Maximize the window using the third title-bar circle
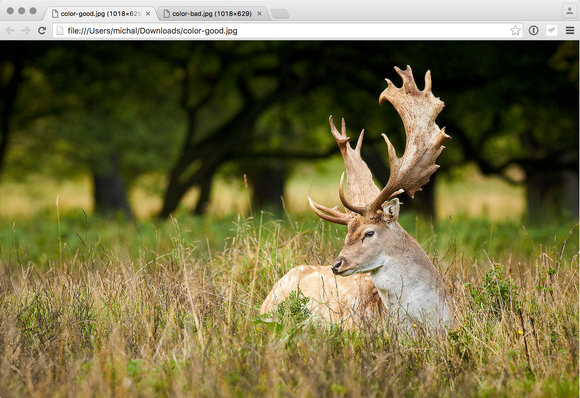This screenshot has height=398, width=580. pyautogui.click(x=33, y=11)
